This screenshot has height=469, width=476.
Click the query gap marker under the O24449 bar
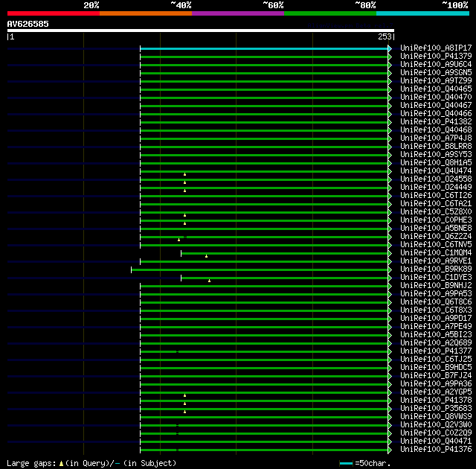[184, 191]
